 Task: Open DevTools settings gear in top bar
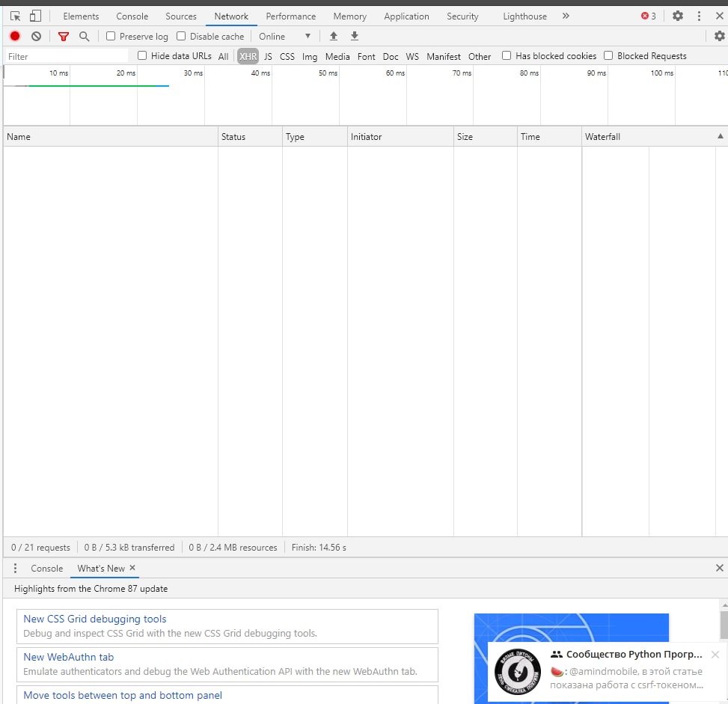tap(677, 16)
